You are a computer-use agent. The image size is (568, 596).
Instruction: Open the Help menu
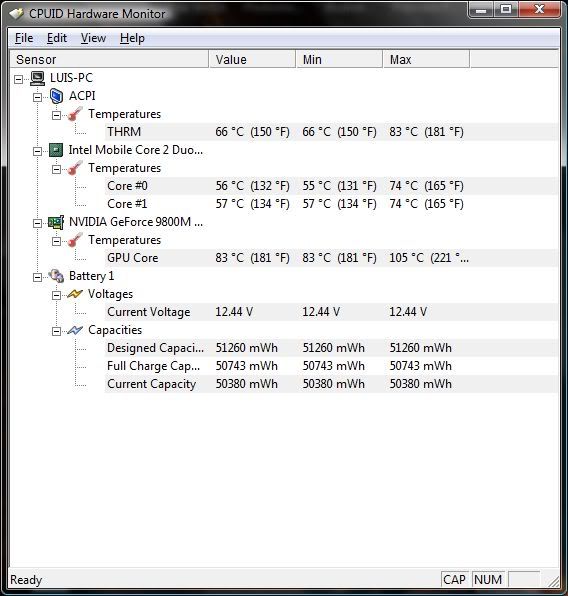[x=132, y=38]
